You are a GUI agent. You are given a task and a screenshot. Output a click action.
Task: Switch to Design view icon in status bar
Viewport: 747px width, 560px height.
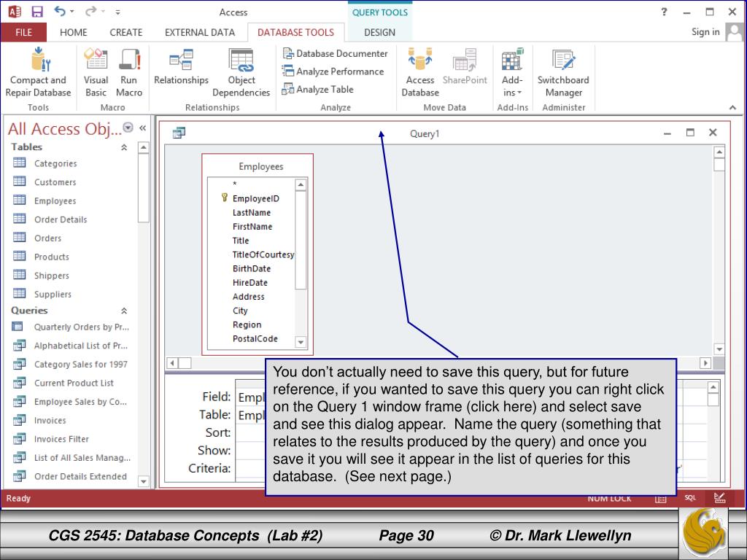coord(719,498)
